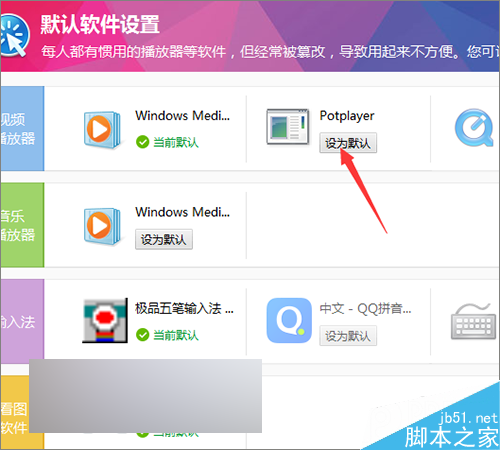Click the description text starting 每人都有惯用的播放器
Image resolution: width=500 pixels, height=450 pixels.
click(x=270, y=52)
